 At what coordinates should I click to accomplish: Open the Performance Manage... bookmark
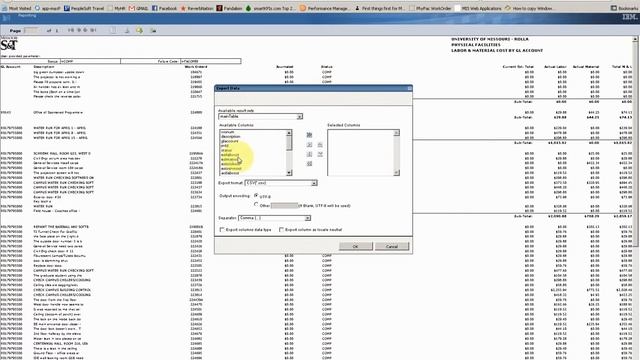(325, 8)
